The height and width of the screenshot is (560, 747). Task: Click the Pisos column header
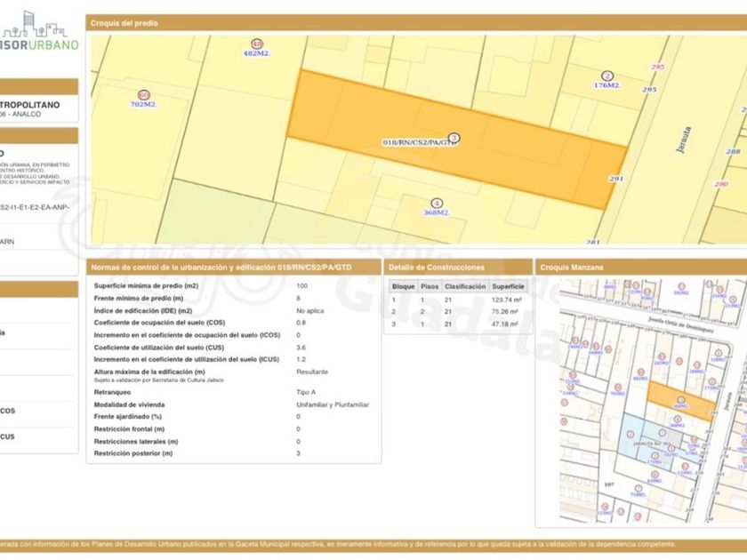pos(430,287)
